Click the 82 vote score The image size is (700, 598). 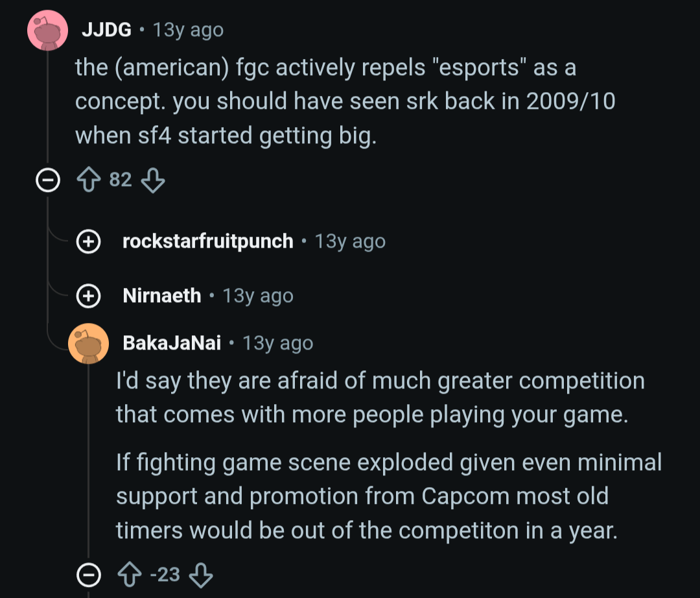[x=121, y=180]
